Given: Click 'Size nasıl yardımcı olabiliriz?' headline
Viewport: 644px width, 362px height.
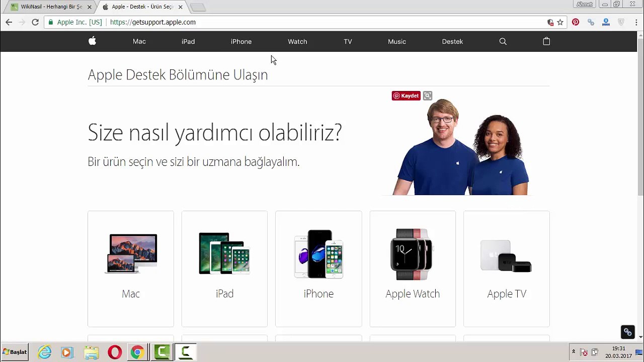Looking at the screenshot, I should pos(215,133).
